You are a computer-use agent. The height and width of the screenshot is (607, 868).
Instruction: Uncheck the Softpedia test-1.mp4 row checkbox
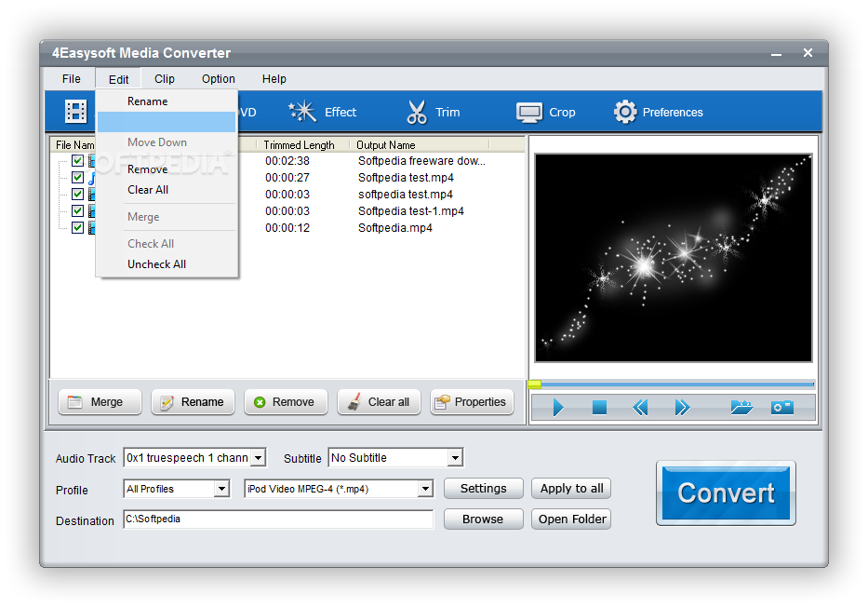tap(77, 210)
